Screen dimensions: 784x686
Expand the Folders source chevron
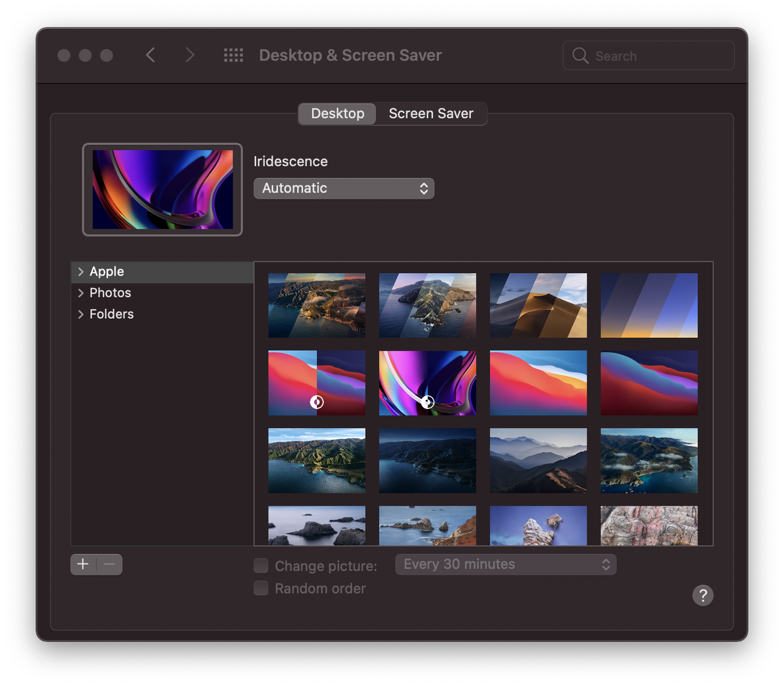80,314
